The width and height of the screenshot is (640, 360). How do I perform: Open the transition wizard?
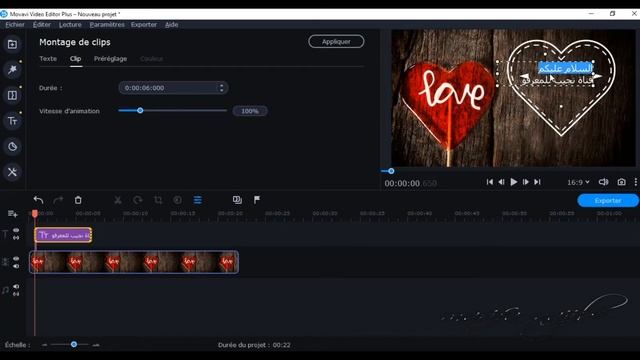pyautogui.click(x=237, y=200)
